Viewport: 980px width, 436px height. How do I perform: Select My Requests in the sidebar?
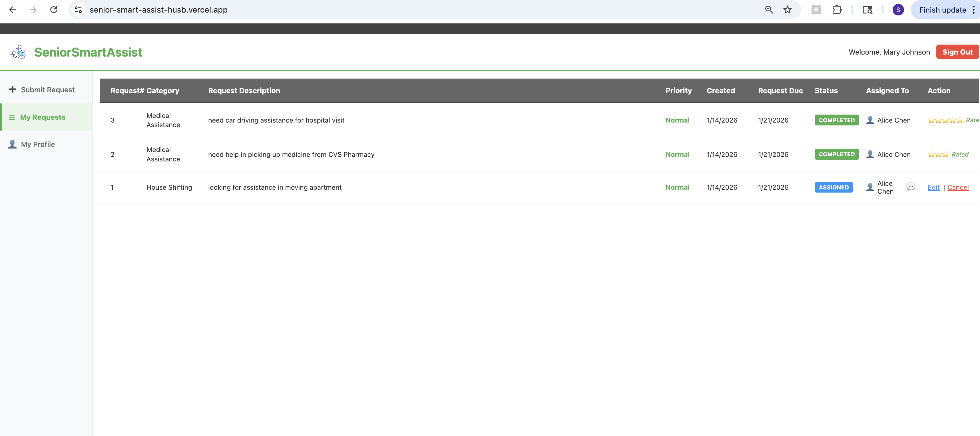point(43,117)
